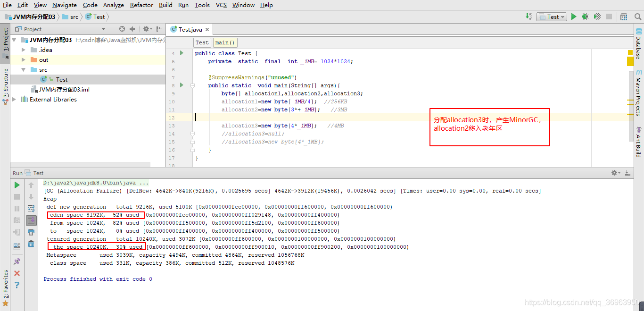Move up stack trace arrow
Viewport: 644px width, 311px height.
[31, 185]
